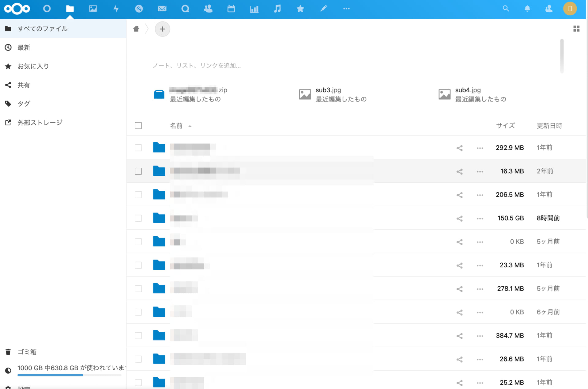
Task: Open お気に入り in the sidebar
Action: click(33, 66)
